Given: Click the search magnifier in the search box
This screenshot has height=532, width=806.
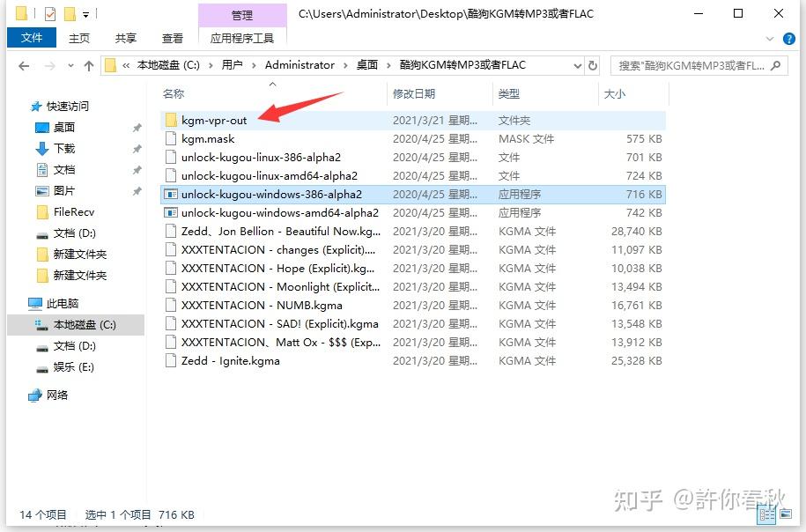Looking at the screenshot, I should 774,64.
